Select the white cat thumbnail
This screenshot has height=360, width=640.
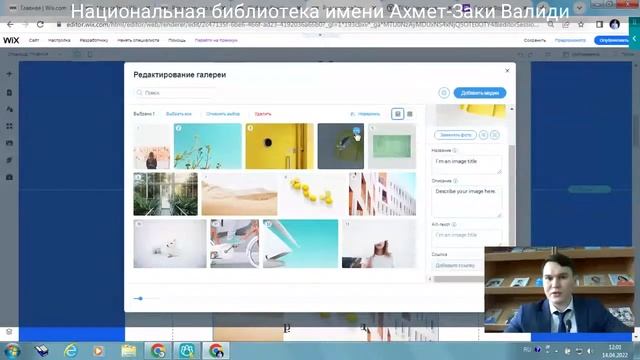pyautogui.click(x=170, y=244)
